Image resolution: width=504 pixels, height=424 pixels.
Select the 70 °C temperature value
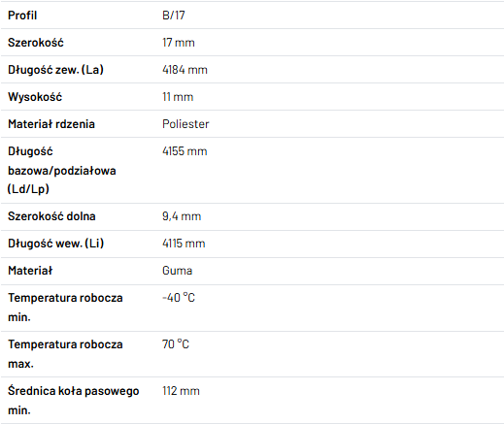click(176, 344)
